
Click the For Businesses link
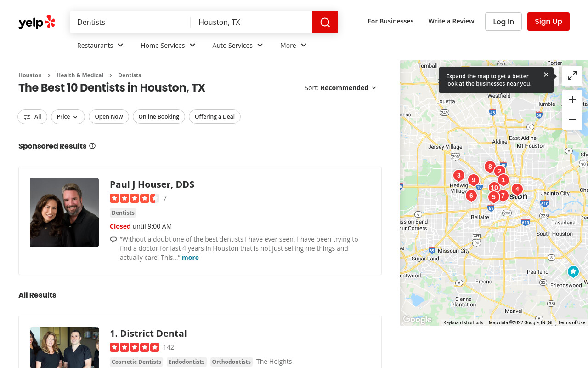pyautogui.click(x=390, y=21)
